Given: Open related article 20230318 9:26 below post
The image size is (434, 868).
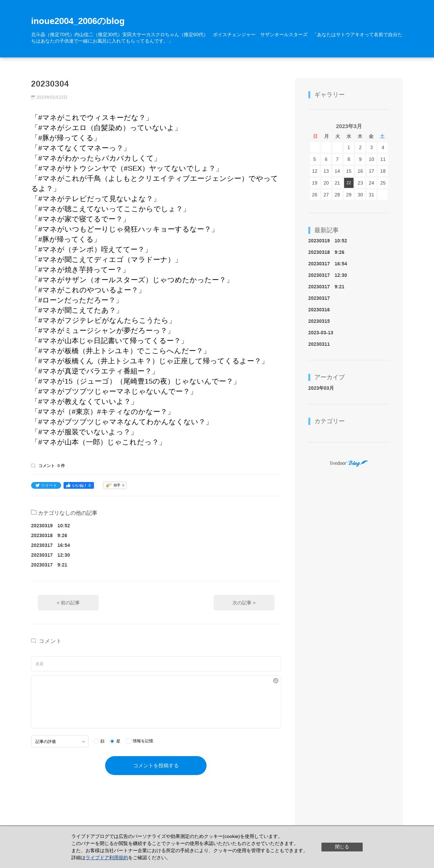Looking at the screenshot, I should 49,535.
